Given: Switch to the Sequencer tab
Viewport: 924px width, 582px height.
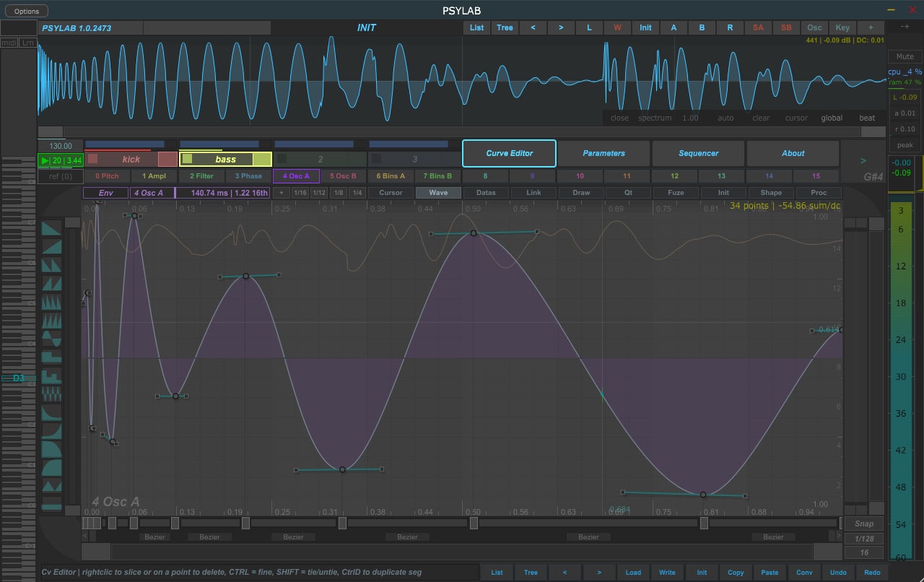Looking at the screenshot, I should 698,153.
